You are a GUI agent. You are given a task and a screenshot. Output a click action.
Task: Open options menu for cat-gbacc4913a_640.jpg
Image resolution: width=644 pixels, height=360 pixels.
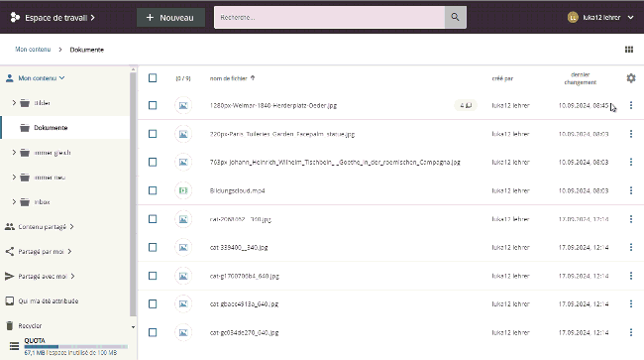click(631, 304)
